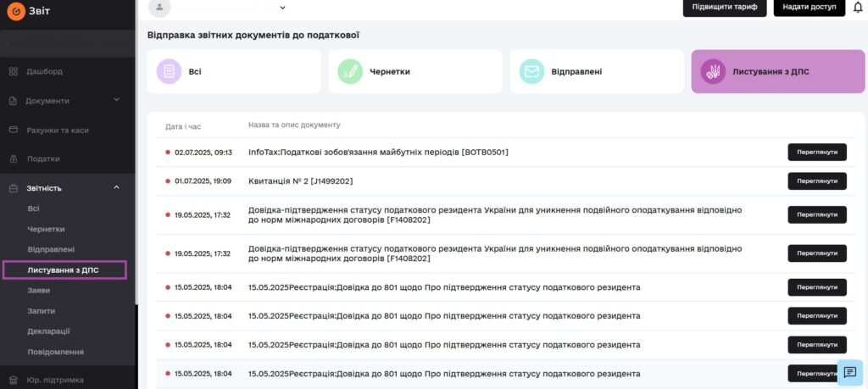Image resolution: width=868 pixels, height=389 pixels.
Task: Select Відправлені under Звітність in sidebar
Action: [51, 249]
